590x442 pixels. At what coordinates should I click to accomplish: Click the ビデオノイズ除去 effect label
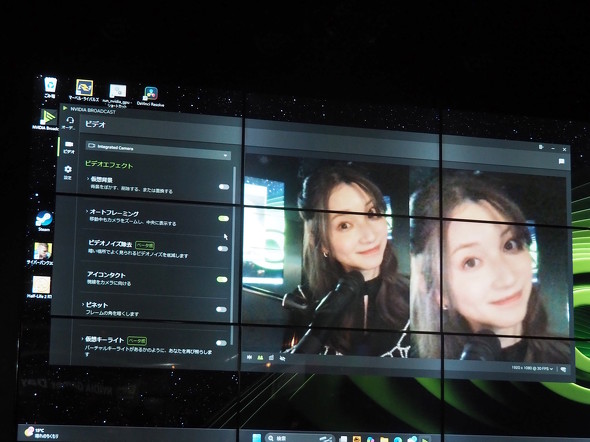coord(110,243)
